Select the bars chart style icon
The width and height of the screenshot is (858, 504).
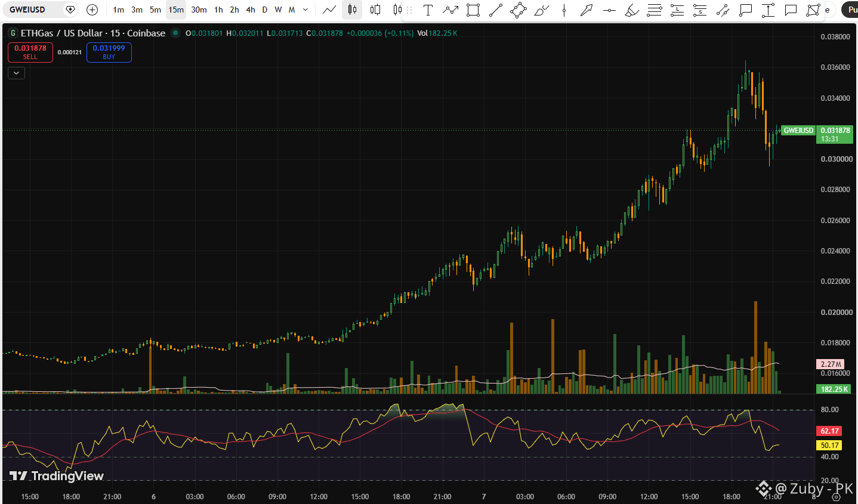tap(397, 10)
